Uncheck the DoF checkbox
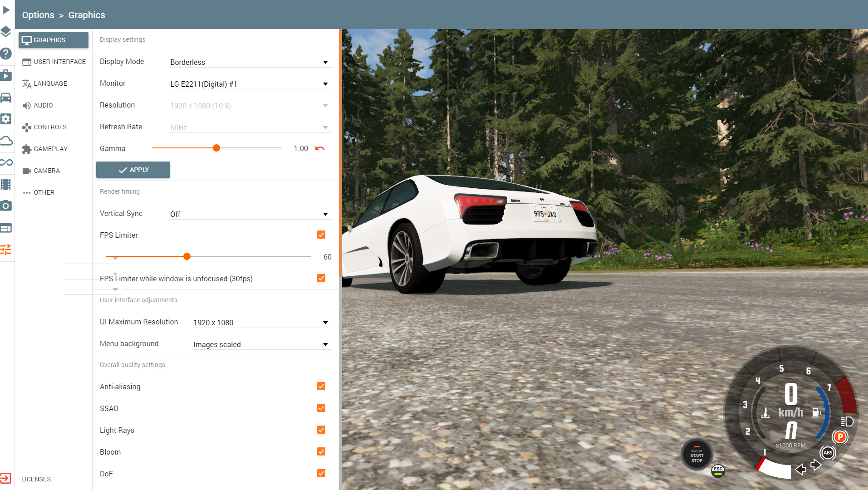This screenshot has height=490, width=868. tap(321, 473)
